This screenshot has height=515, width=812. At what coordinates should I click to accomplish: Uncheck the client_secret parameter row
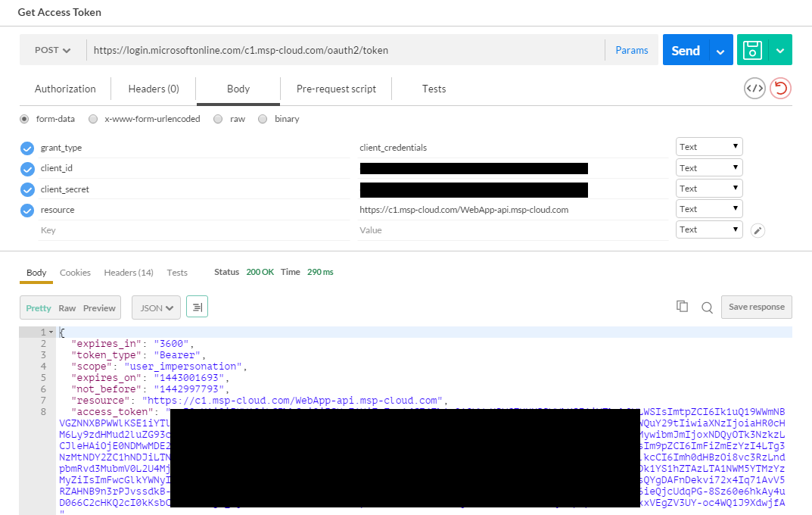(x=27, y=189)
